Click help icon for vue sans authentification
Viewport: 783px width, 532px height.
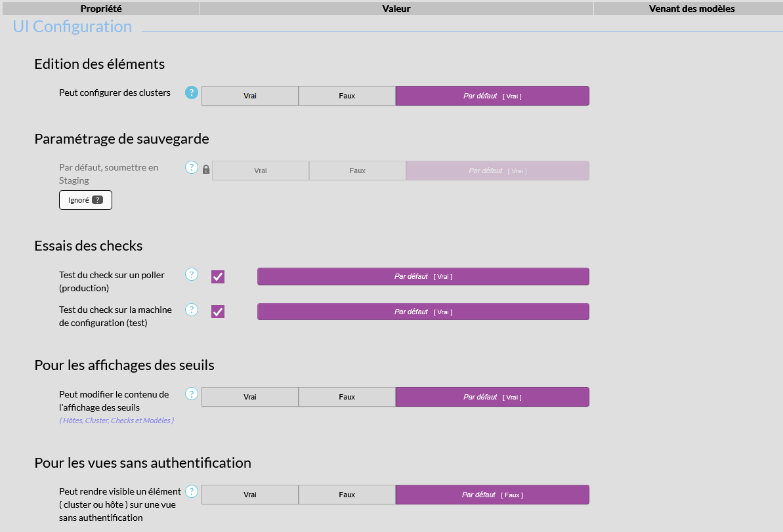[x=192, y=491]
